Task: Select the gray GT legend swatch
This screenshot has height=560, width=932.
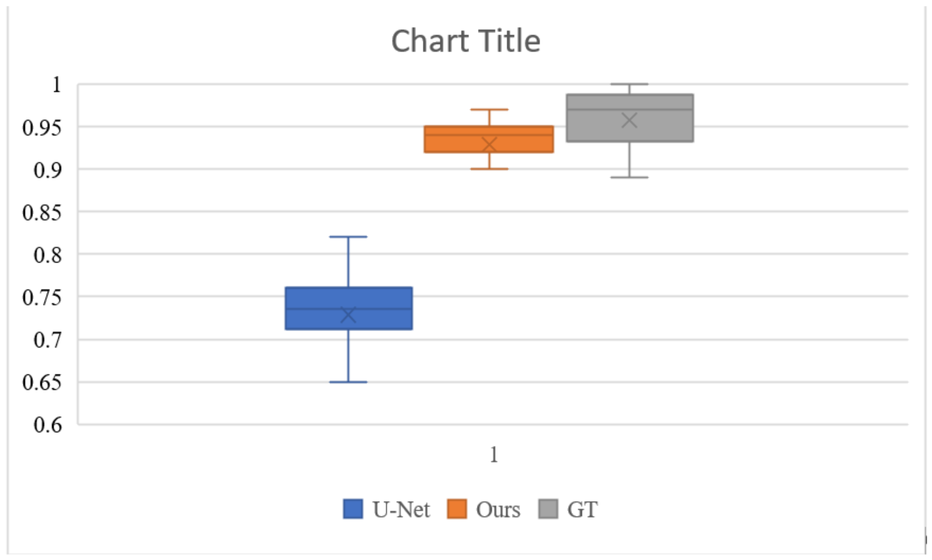Action: coord(548,509)
